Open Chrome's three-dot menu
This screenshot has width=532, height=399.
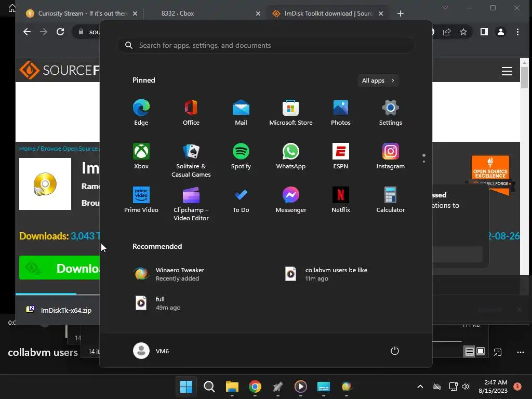(517, 32)
